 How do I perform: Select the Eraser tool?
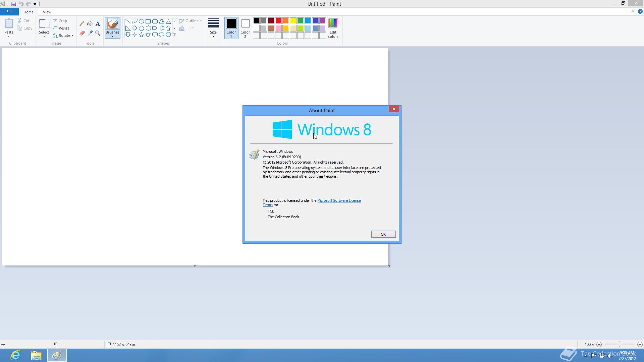(x=82, y=33)
